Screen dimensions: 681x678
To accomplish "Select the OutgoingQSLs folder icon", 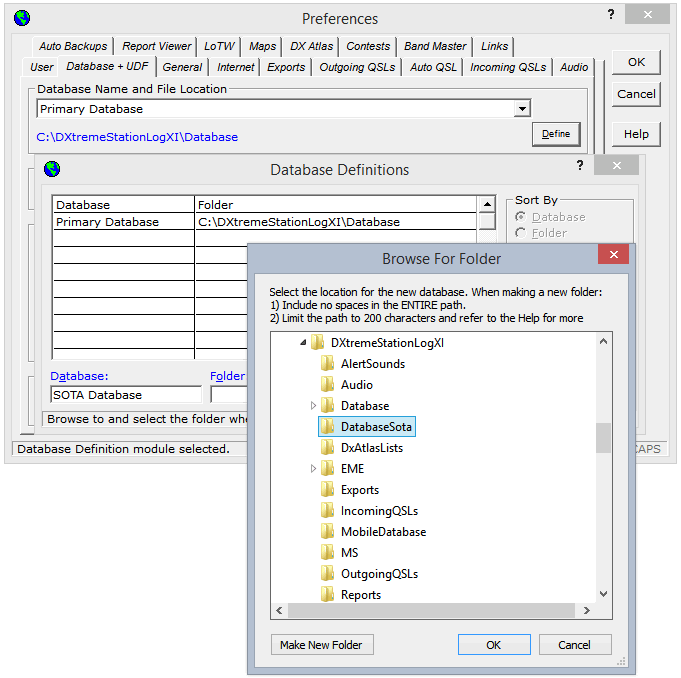I will 327,573.
